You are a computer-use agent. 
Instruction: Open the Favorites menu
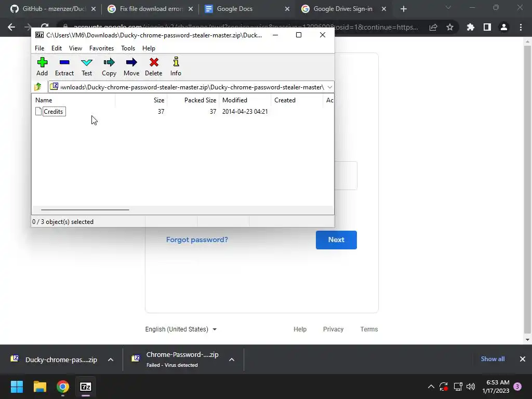point(101,48)
